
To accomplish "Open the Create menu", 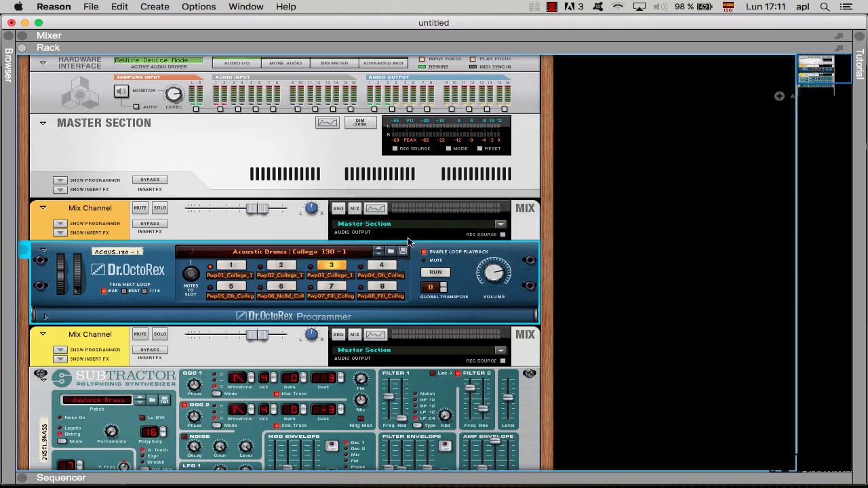I will click(155, 7).
